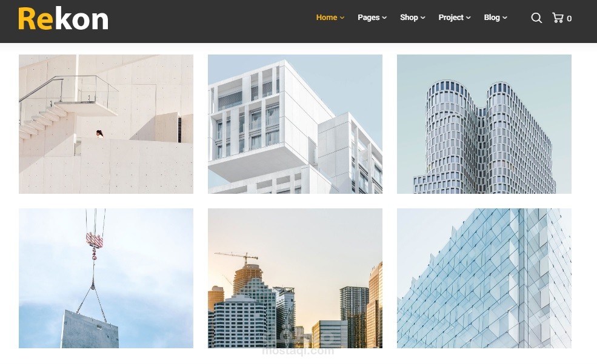The image size is (597, 364).
Task: Expand the Pages menu chevron
Action: (384, 18)
